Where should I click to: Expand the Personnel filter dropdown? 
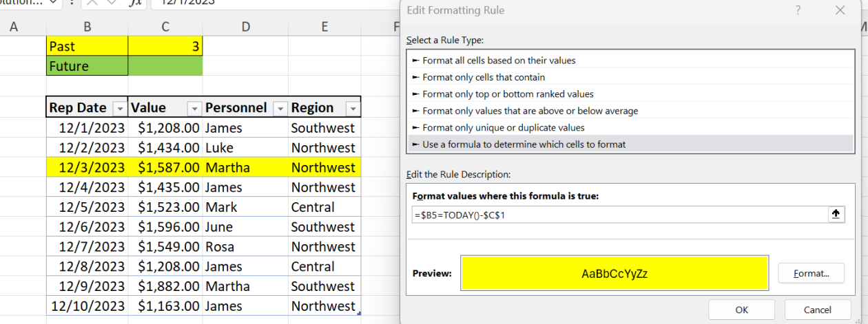pyautogui.click(x=280, y=109)
